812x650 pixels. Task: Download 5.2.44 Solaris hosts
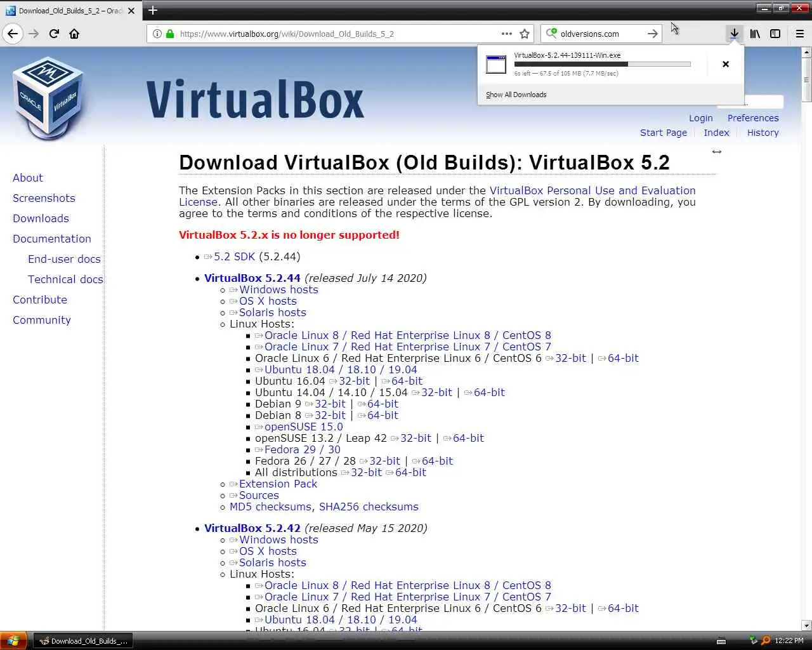tap(273, 312)
